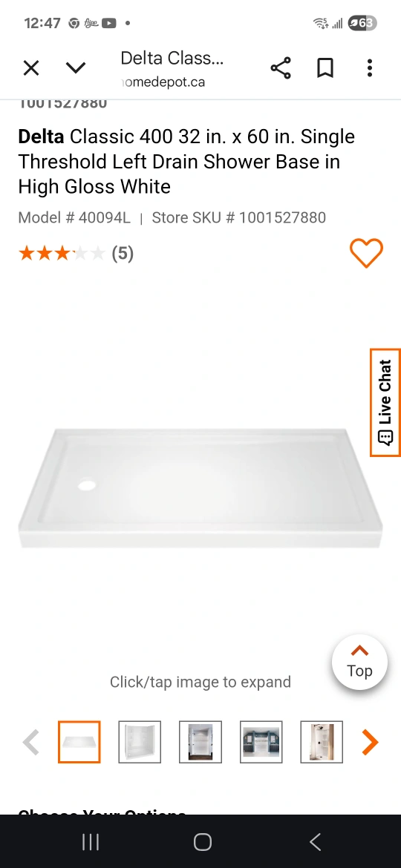Show next thumbnails with orange right arrow
The width and height of the screenshot is (401, 868).
(x=369, y=742)
